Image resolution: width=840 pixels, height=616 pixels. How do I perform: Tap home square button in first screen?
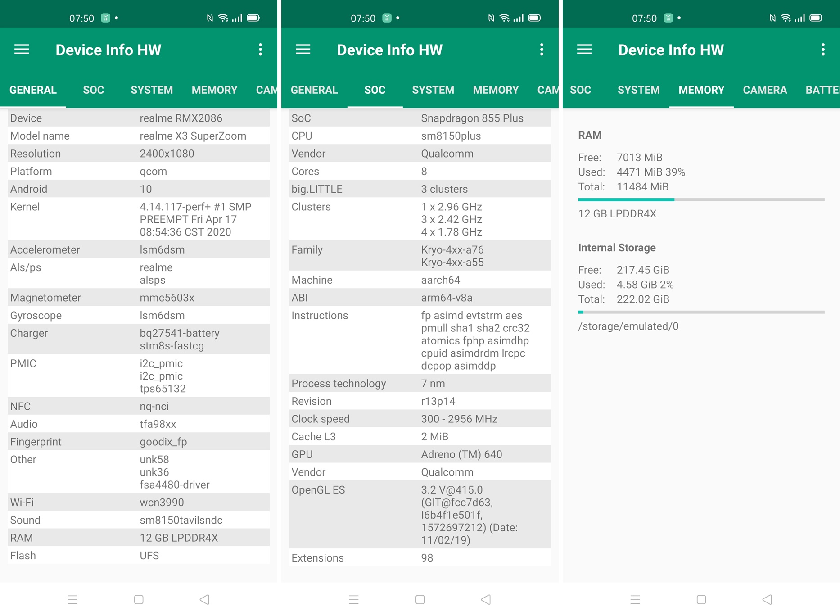click(x=139, y=599)
